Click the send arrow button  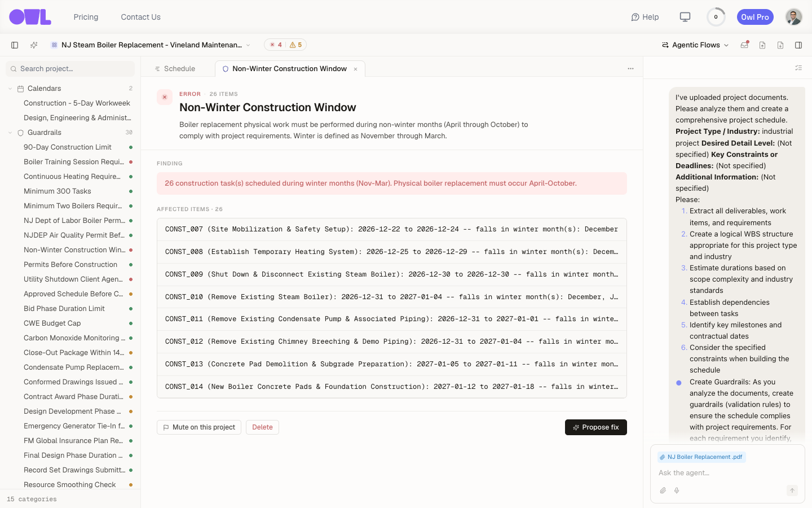pyautogui.click(x=792, y=491)
